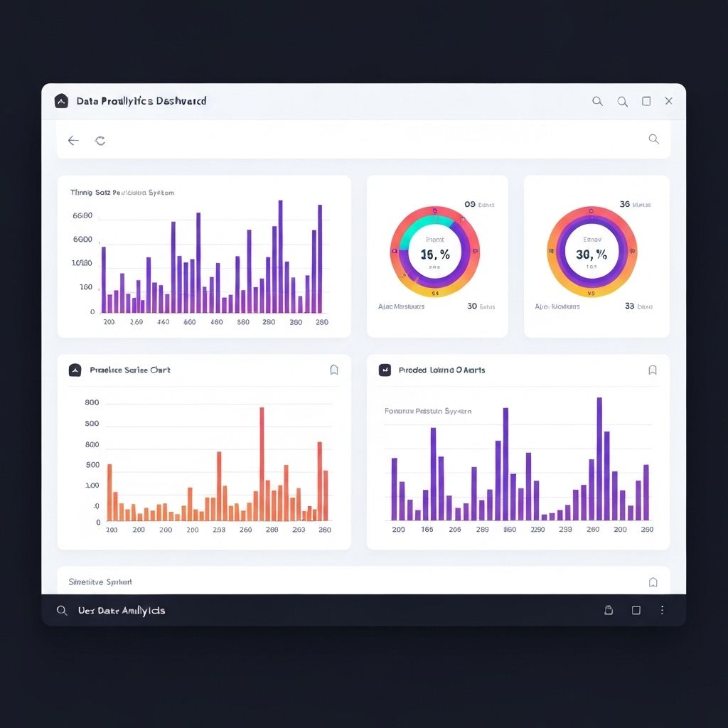Screen dimensions: 728x728
Task: Open the three-dot menu in bottom bar
Action: tap(662, 610)
